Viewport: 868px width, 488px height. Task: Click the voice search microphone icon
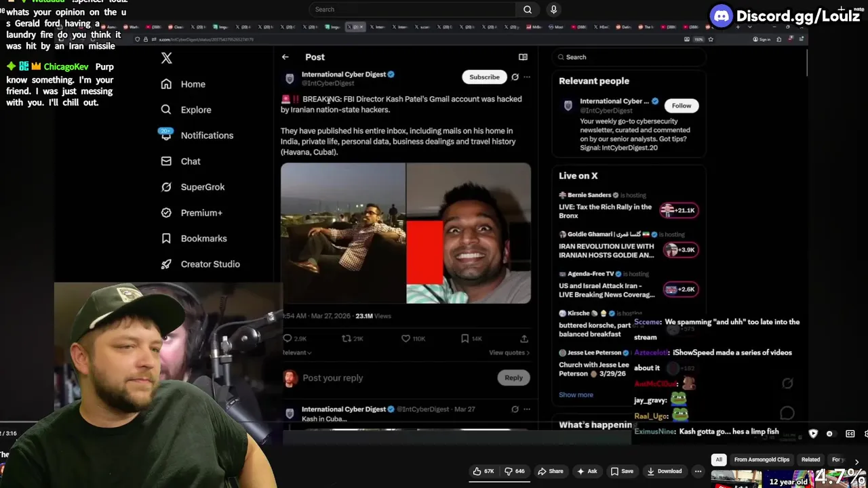tap(553, 9)
